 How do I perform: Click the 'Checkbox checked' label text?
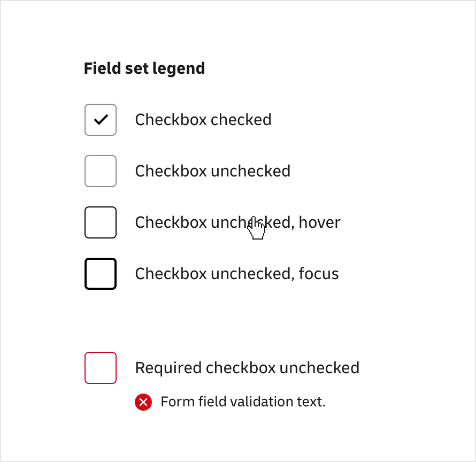pyautogui.click(x=203, y=120)
